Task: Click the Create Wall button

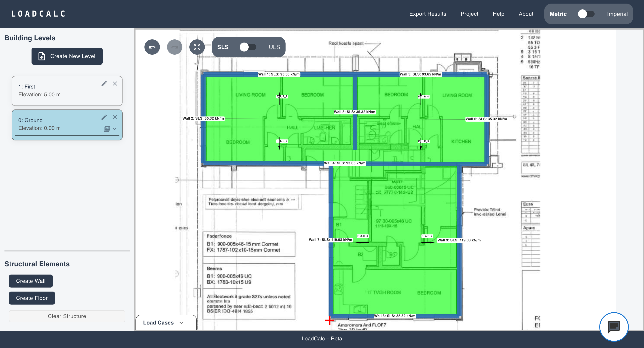Action: (x=31, y=281)
